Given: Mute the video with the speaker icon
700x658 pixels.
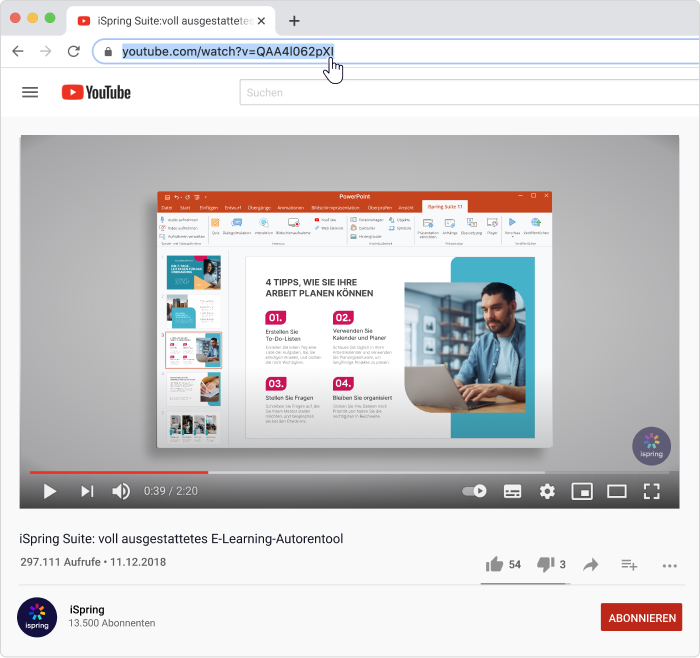Looking at the screenshot, I should click(x=121, y=491).
